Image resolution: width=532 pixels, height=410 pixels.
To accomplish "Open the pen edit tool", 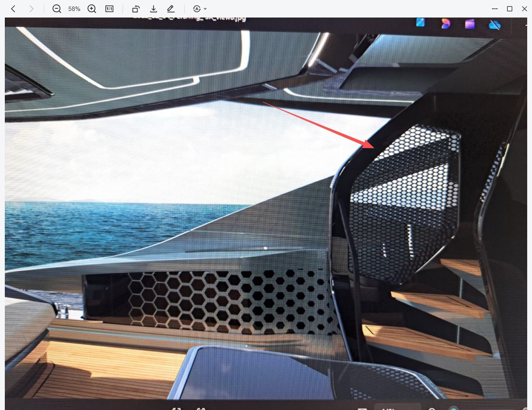I will tap(171, 9).
